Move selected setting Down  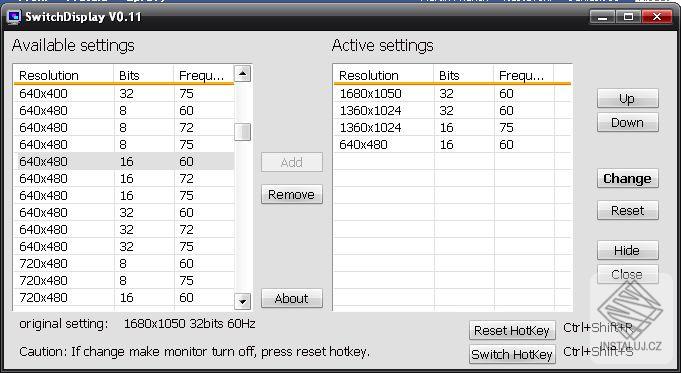pos(628,122)
